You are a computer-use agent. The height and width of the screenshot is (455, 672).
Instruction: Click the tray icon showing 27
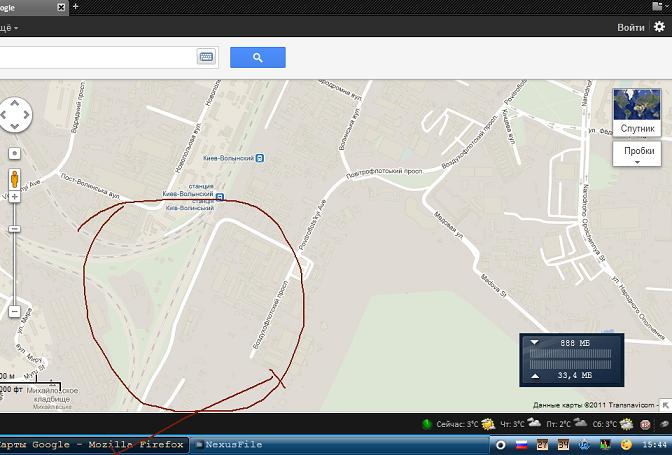tap(543, 445)
